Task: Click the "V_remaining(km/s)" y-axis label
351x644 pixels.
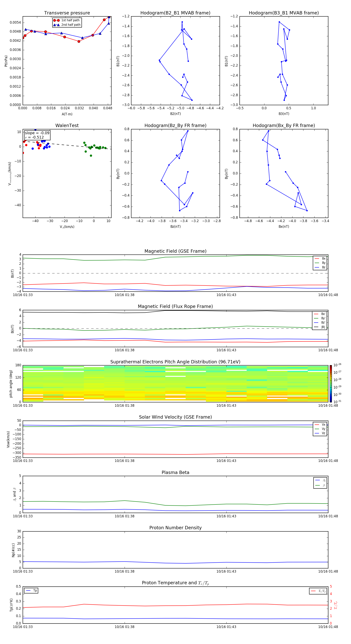Action: (x=10, y=173)
